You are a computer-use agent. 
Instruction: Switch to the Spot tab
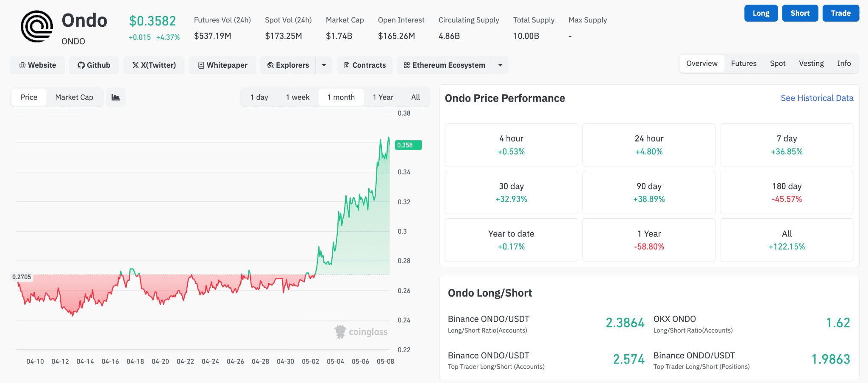pyautogui.click(x=778, y=64)
